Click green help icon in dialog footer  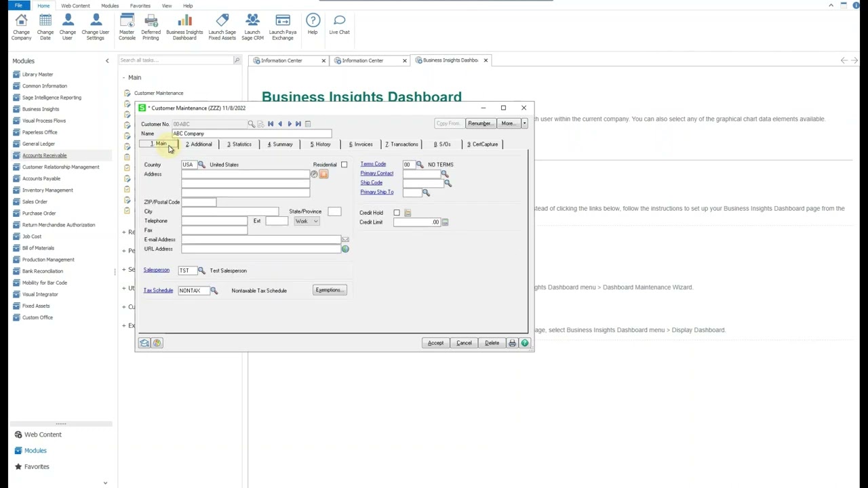tap(524, 343)
